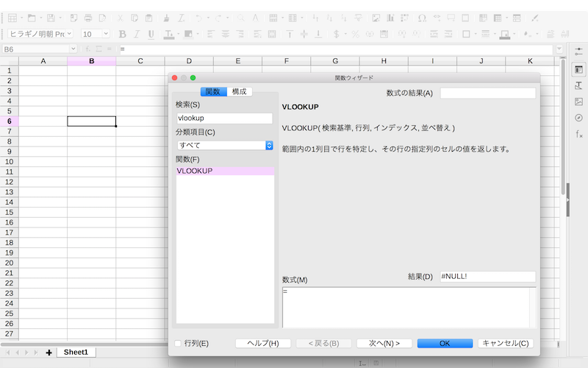
Task: Select column B header
Action: click(x=91, y=61)
